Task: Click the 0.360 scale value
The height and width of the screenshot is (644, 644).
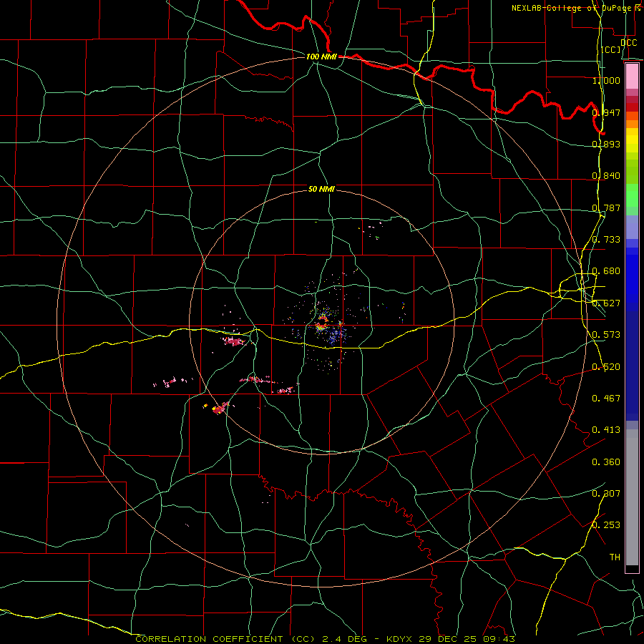Action: click(x=606, y=462)
